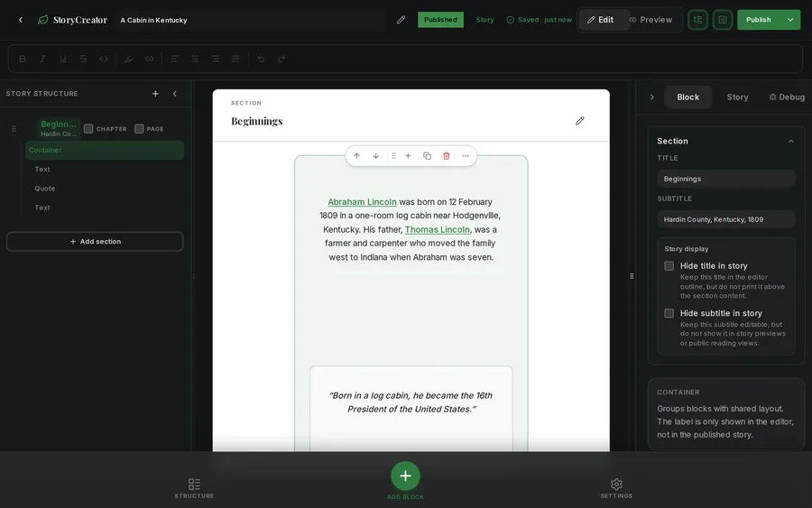Click the Subtitle input field
The height and width of the screenshot is (508, 812).
[x=726, y=219]
